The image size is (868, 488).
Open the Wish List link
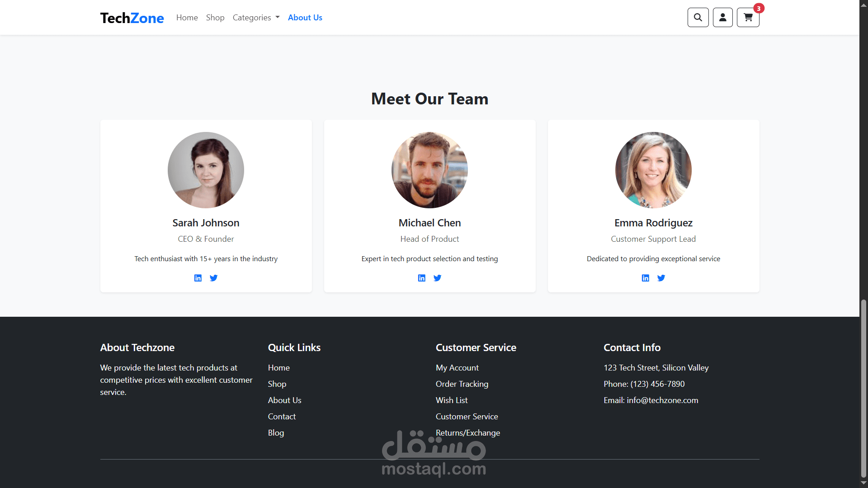tap(452, 400)
